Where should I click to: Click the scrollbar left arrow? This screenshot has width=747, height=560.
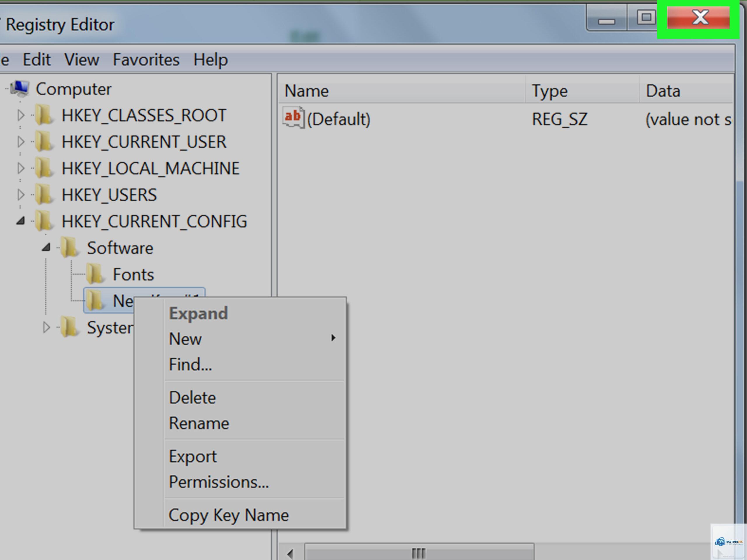pos(290,553)
